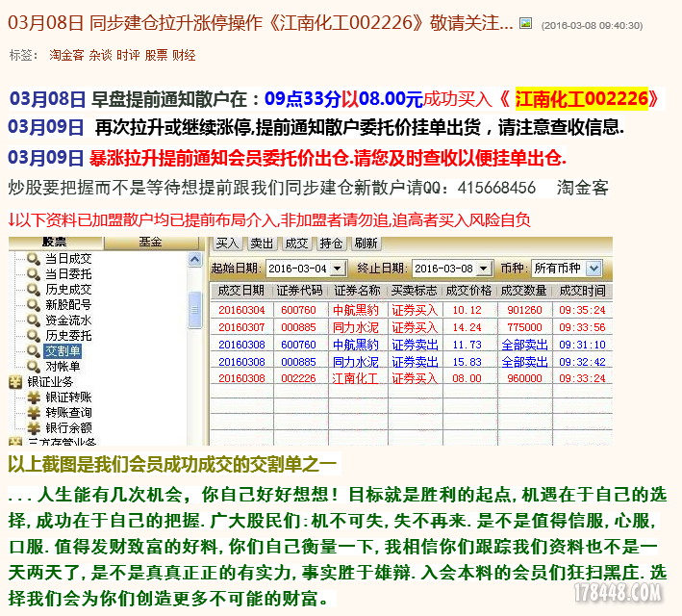Image resolution: width=682 pixels, height=616 pixels.
Task: Open 历史委托 in the tree
Action: click(x=68, y=335)
